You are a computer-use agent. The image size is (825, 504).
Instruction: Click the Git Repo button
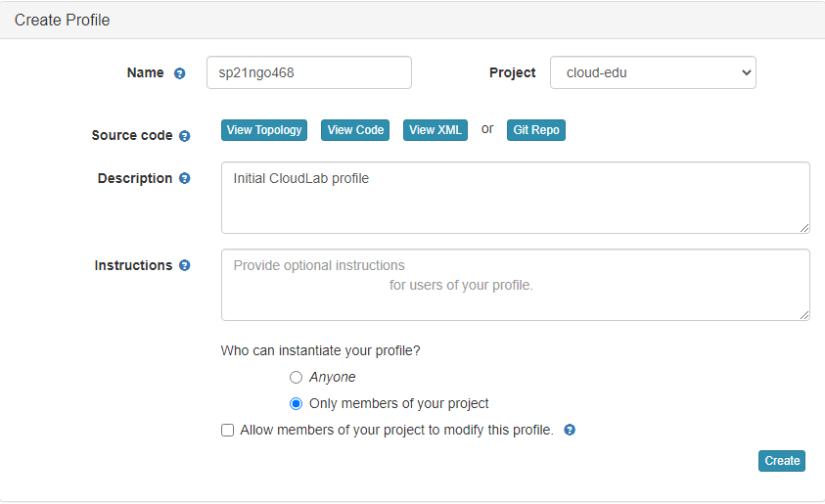pos(536,130)
